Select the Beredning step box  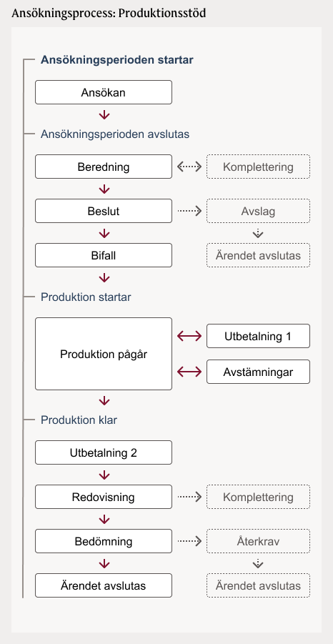click(104, 167)
